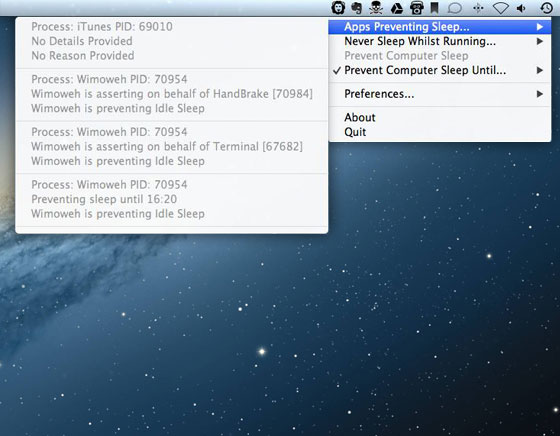560x436 pixels.
Task: Click 'Process: Wimoweh PID: 70954' above Terminal line
Action: (x=109, y=132)
